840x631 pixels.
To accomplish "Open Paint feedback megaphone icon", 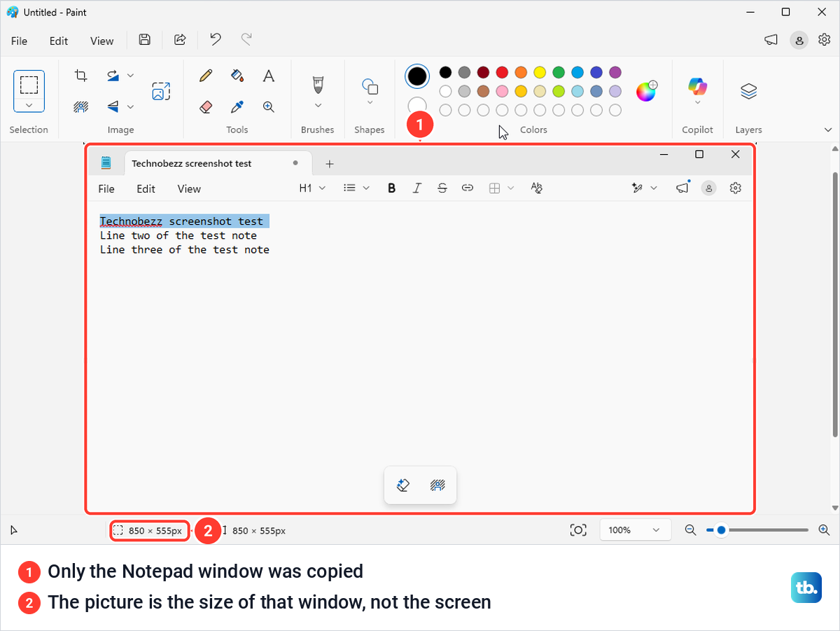I will click(771, 40).
